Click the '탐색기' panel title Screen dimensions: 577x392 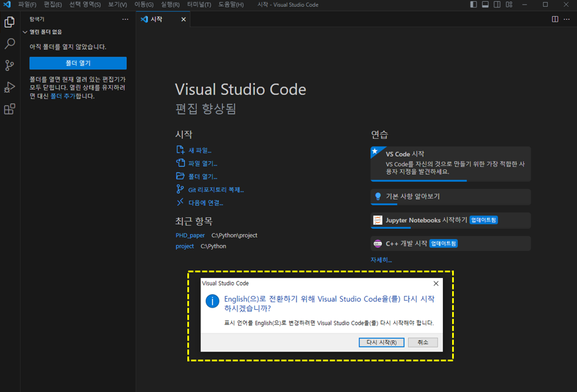(37, 19)
